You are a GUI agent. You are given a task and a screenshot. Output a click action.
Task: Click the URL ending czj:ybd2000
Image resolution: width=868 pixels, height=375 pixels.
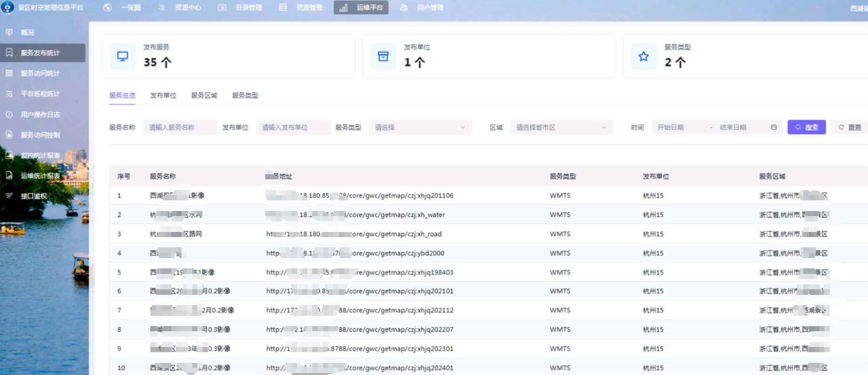[356, 253]
